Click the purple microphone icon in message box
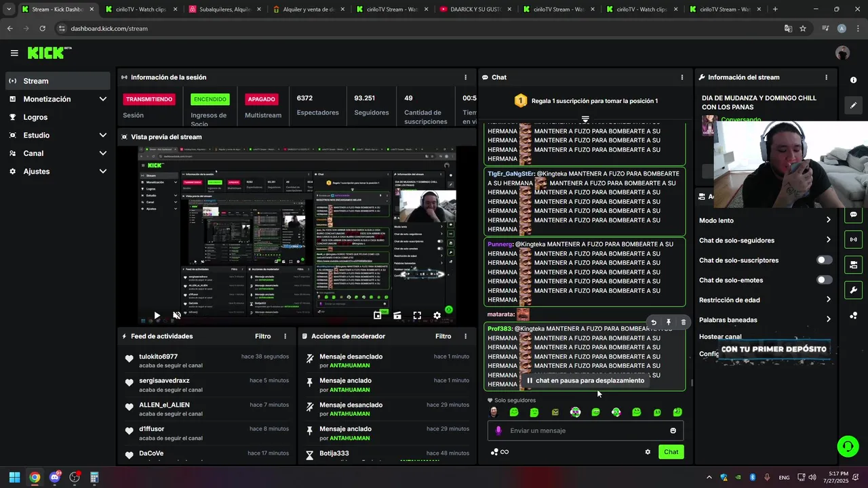The height and width of the screenshot is (488, 868). coord(498,430)
